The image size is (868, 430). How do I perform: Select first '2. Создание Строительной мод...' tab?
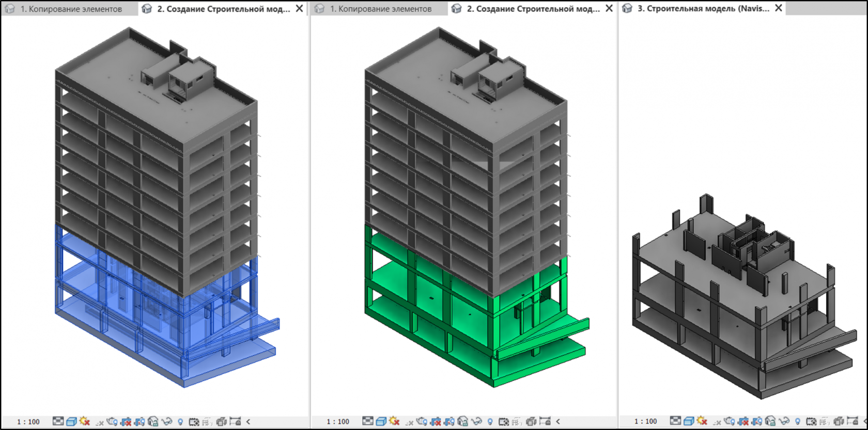pos(223,9)
